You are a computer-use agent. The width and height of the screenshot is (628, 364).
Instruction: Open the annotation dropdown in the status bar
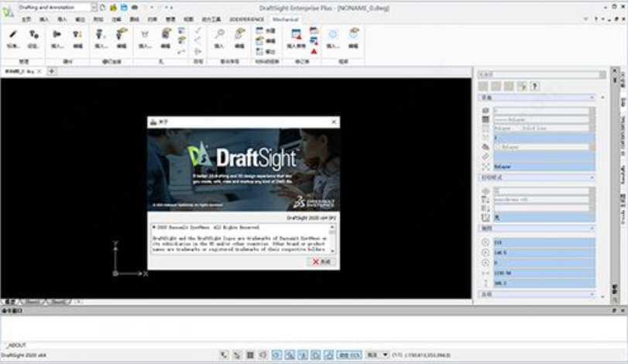tap(377, 355)
